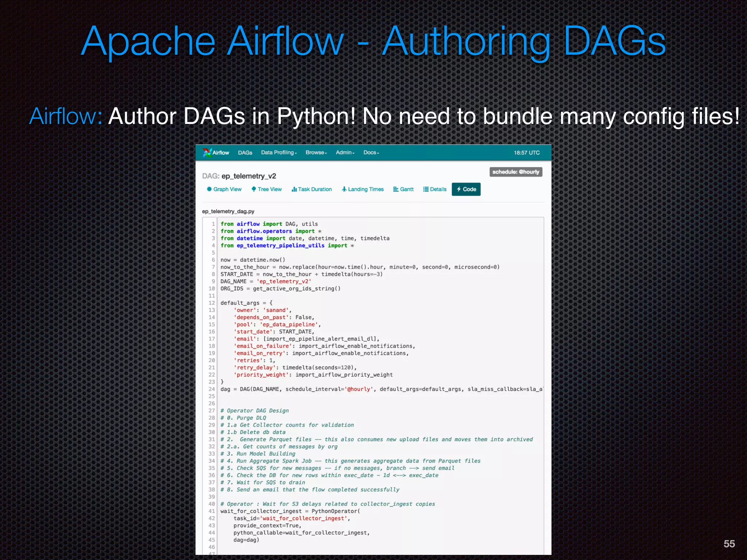This screenshot has width=747, height=560.
Task: Click code line 'from airflow import DAG, utils'
Action: point(269,224)
